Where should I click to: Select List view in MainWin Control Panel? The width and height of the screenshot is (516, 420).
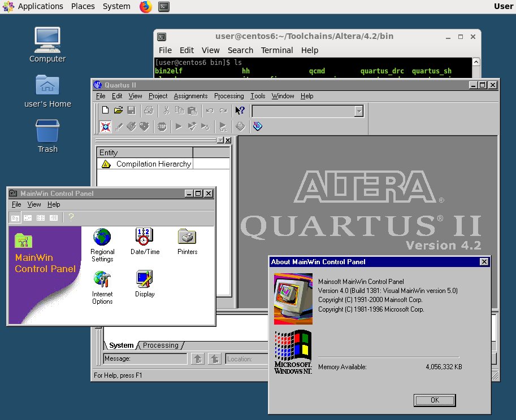[x=41, y=217]
